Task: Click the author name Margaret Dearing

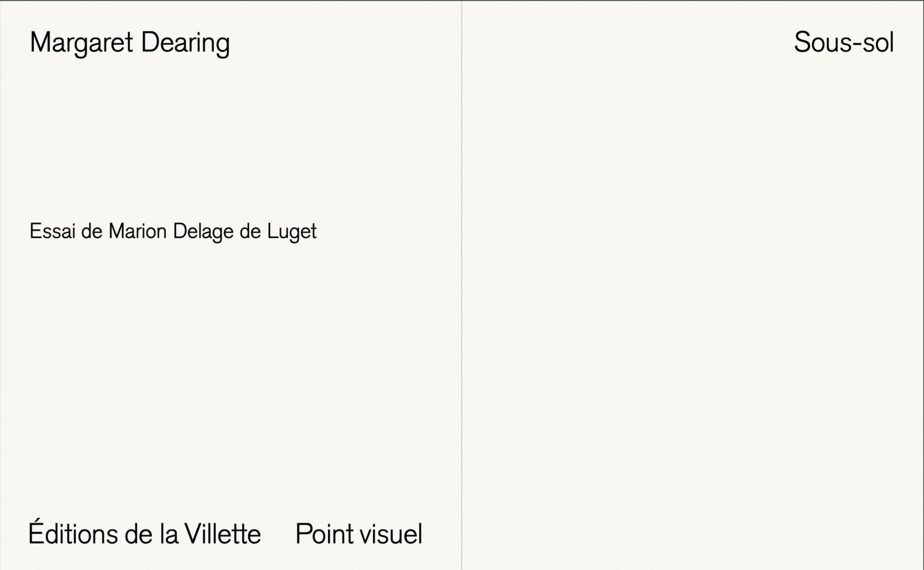Action: pos(130,44)
